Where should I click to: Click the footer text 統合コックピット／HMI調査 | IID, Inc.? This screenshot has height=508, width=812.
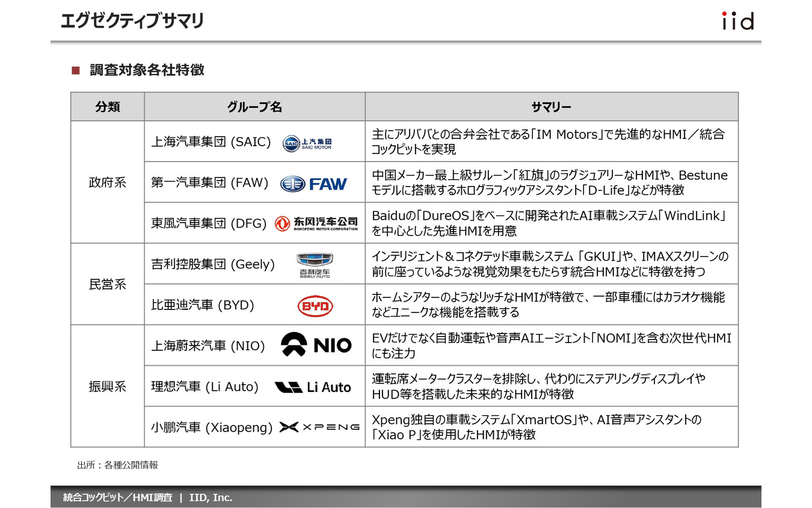click(148, 498)
